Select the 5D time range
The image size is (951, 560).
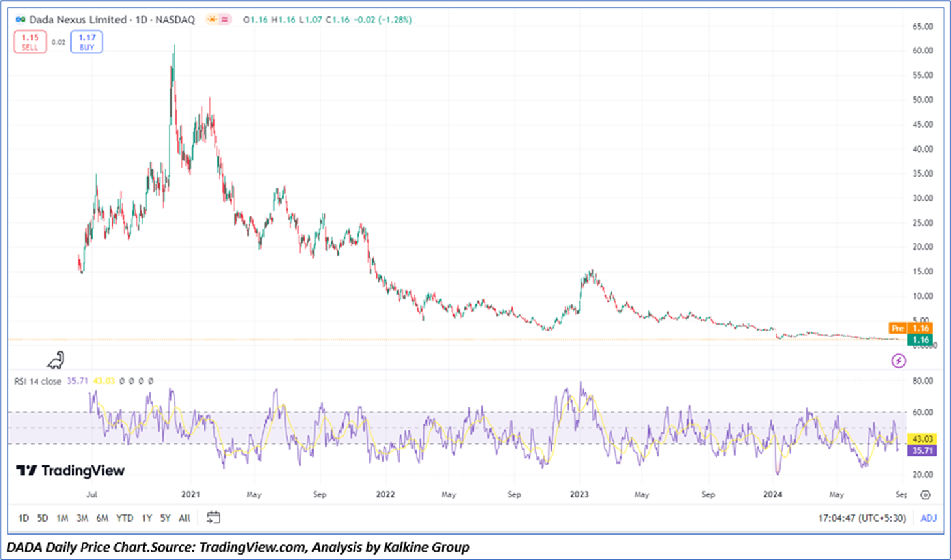(42, 518)
